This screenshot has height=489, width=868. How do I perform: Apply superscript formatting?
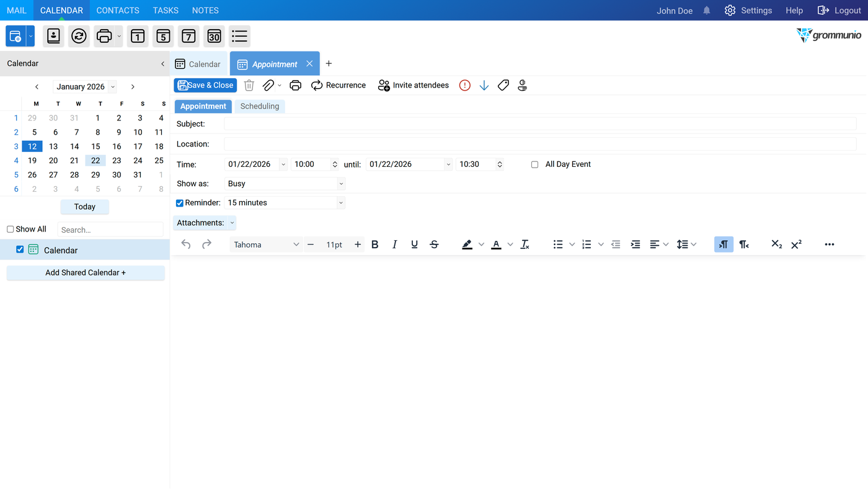(x=797, y=244)
